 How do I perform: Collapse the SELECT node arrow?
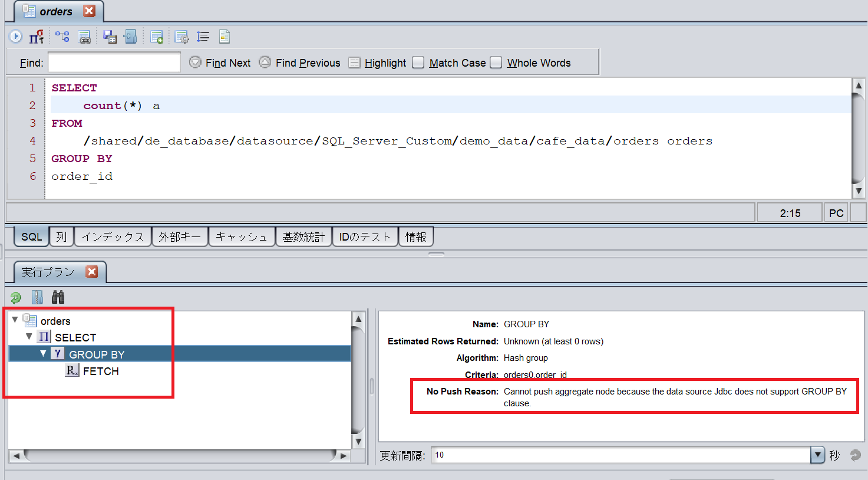29,336
